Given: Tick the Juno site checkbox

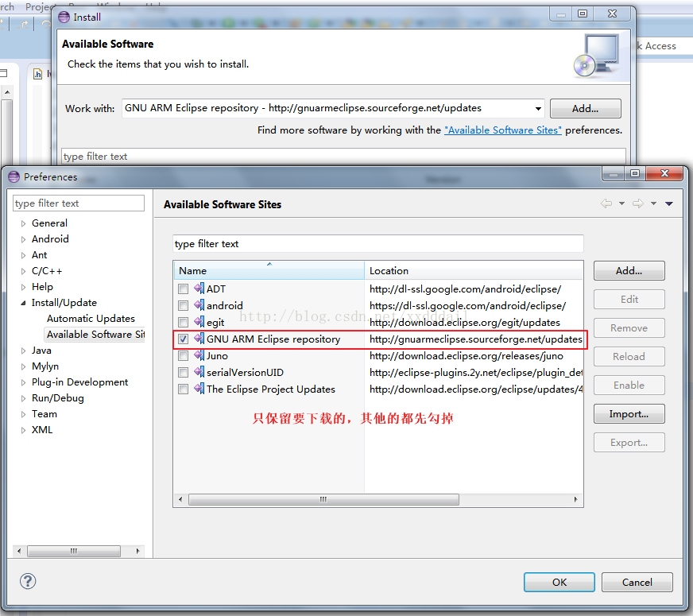Looking at the screenshot, I should 183,356.
